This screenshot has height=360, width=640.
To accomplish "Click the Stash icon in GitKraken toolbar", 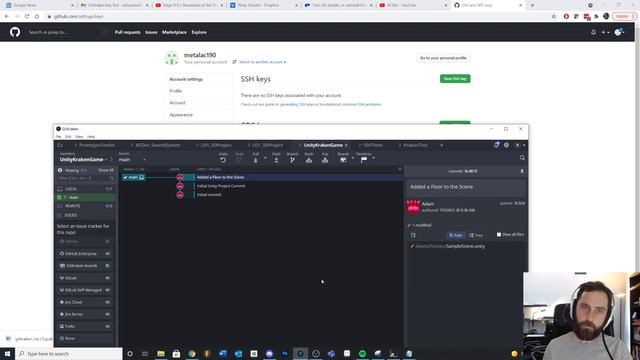I will 309,160.
